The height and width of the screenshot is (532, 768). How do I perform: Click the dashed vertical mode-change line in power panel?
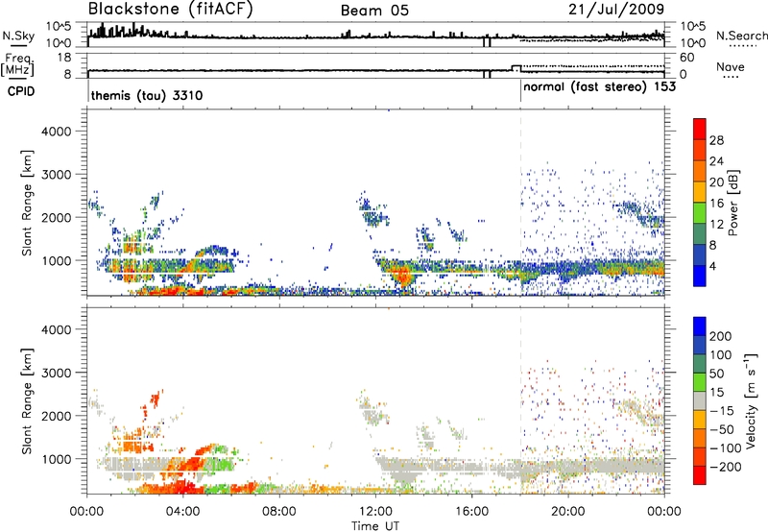click(520, 203)
